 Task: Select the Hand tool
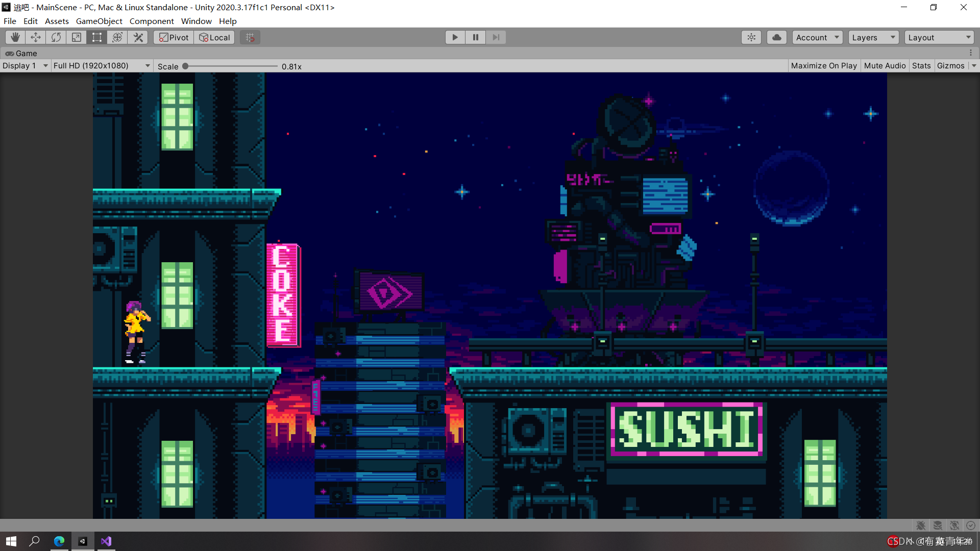[15, 37]
